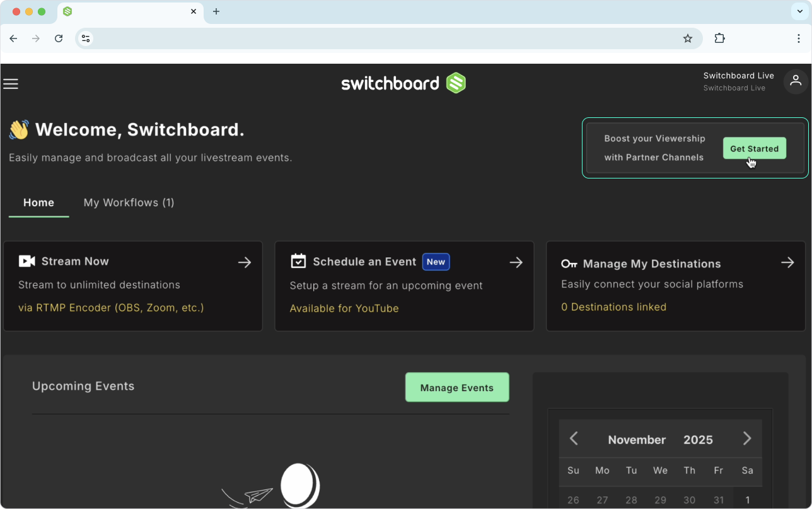Click 'via RTMP Encoder (OBS, Zoom, etc.)' text
812x509 pixels.
111,308
